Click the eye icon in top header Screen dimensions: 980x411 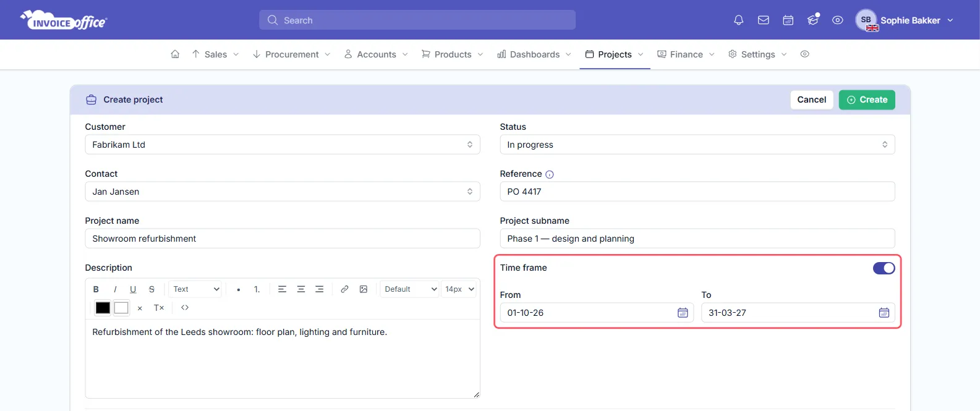pyautogui.click(x=837, y=20)
